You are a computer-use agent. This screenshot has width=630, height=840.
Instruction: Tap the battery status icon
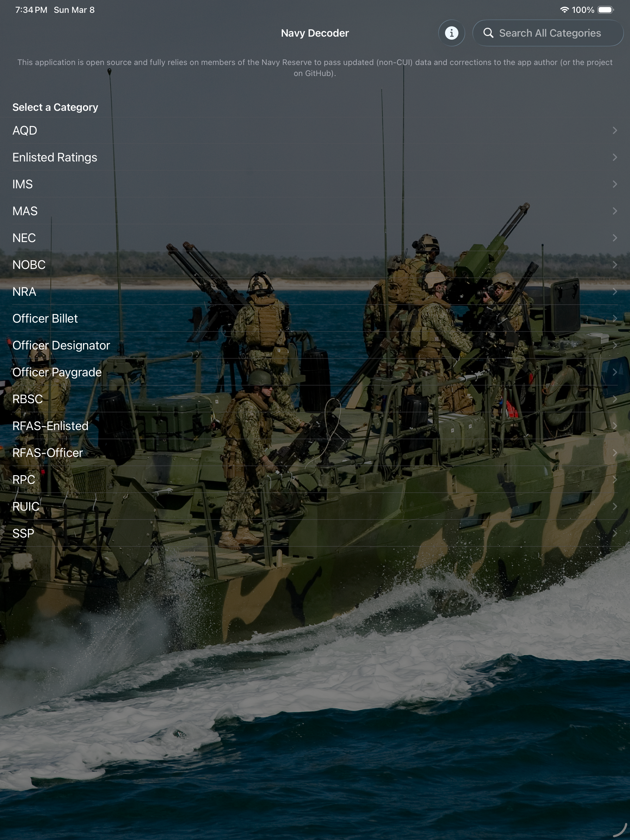[x=606, y=10]
